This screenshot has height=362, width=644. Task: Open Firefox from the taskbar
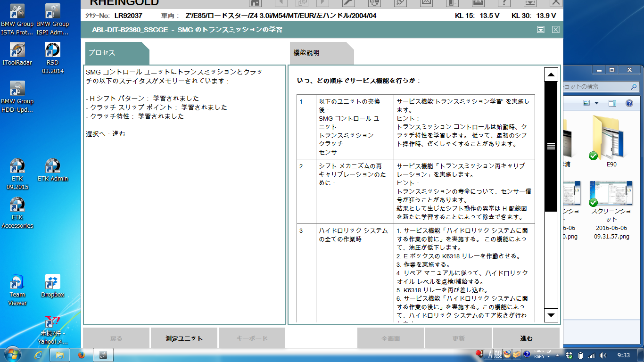tap(81, 354)
